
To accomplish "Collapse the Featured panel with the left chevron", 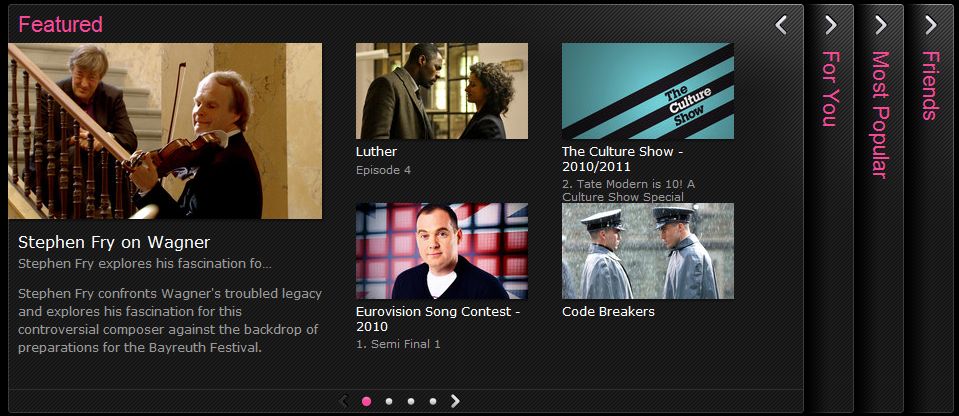I will pos(781,25).
